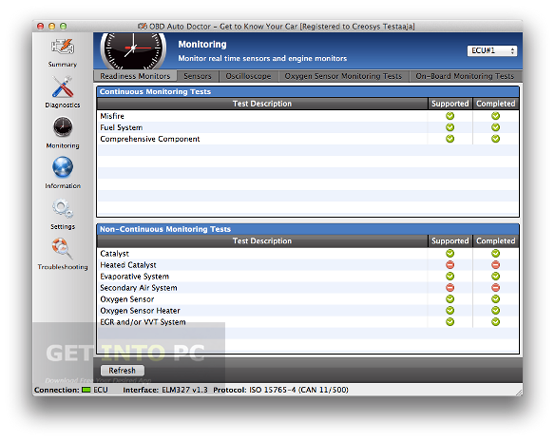Click Evaporative System Supported icon
Image resolution: width=555 pixels, height=441 pixels.
click(450, 276)
